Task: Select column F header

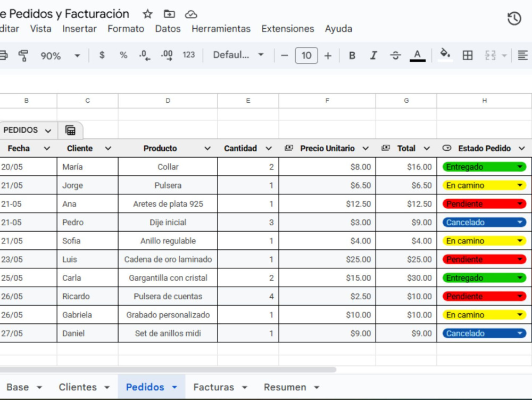Action: (327, 101)
